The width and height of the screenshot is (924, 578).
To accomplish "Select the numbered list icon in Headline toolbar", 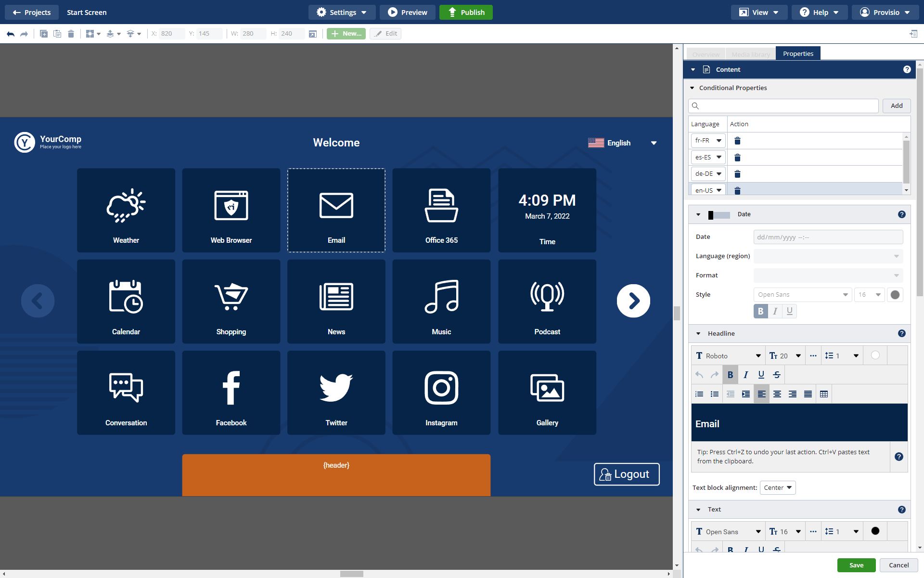I will (699, 394).
